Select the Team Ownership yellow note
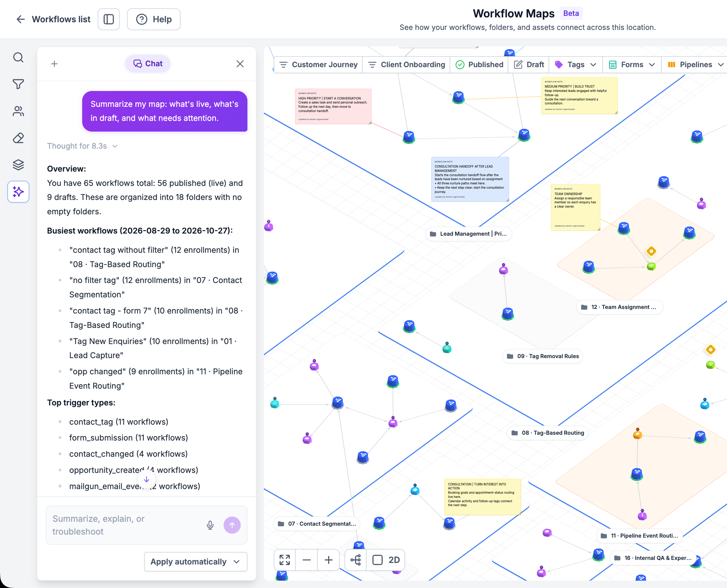Image resolution: width=727 pixels, height=588 pixels. [x=575, y=207]
